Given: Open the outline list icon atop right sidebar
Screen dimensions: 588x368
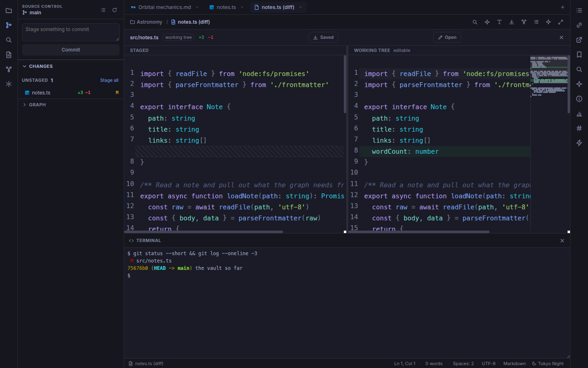Looking at the screenshot, I should click(x=579, y=11).
